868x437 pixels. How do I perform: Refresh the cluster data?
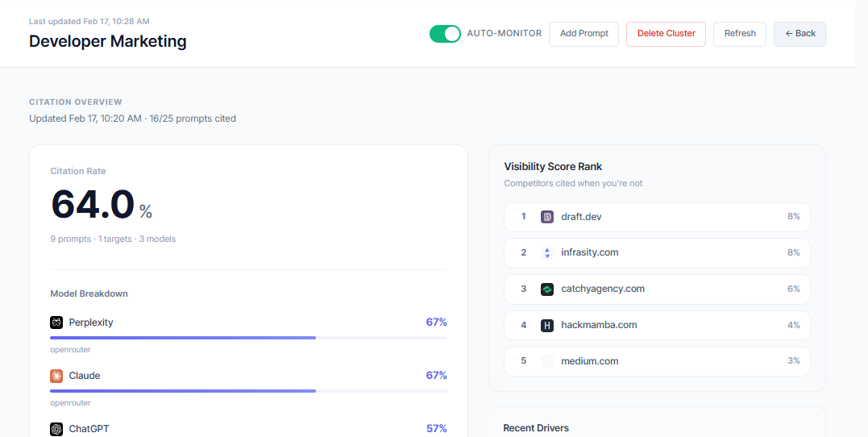[x=740, y=34]
